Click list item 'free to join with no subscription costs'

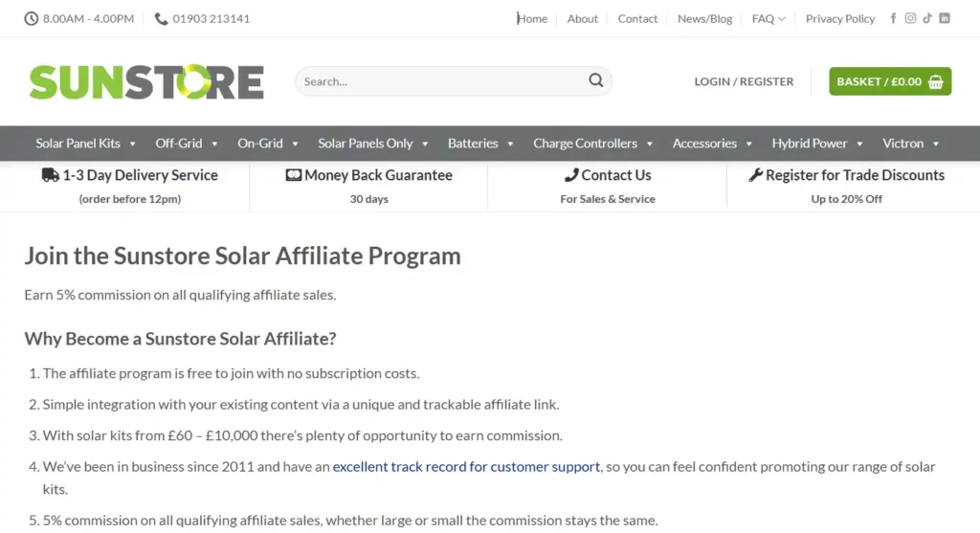tap(232, 373)
